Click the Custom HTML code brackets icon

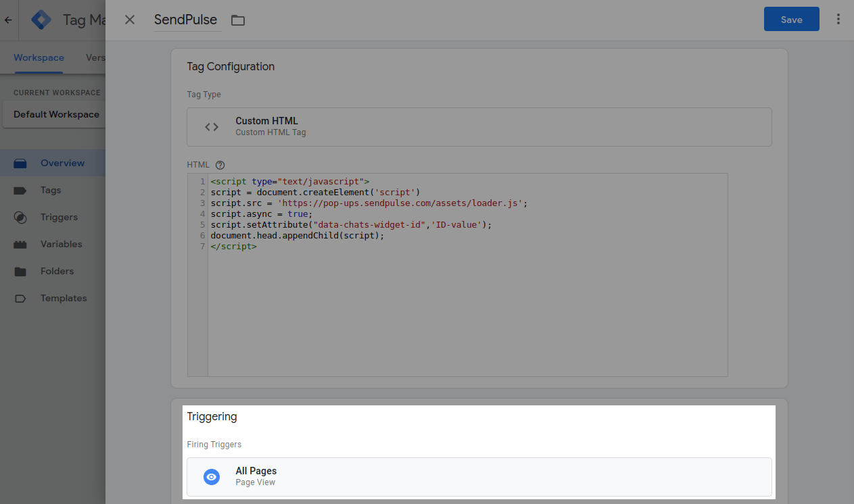click(212, 126)
